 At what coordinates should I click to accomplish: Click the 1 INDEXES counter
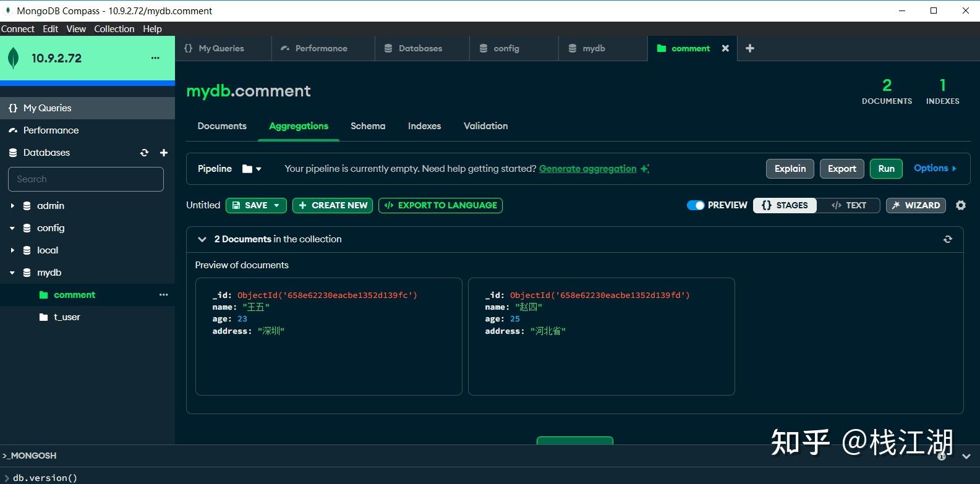(x=943, y=91)
